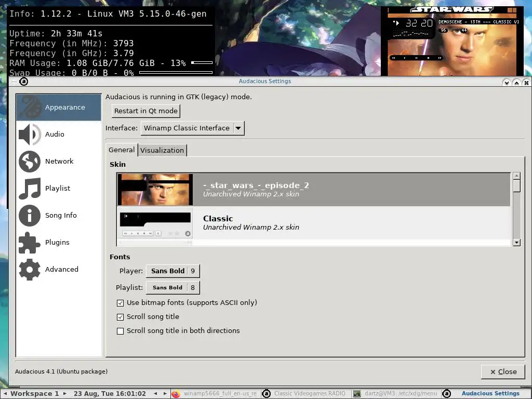
Task: Pause playback in the Star Wars player
Action: pyautogui.click(x=416, y=58)
